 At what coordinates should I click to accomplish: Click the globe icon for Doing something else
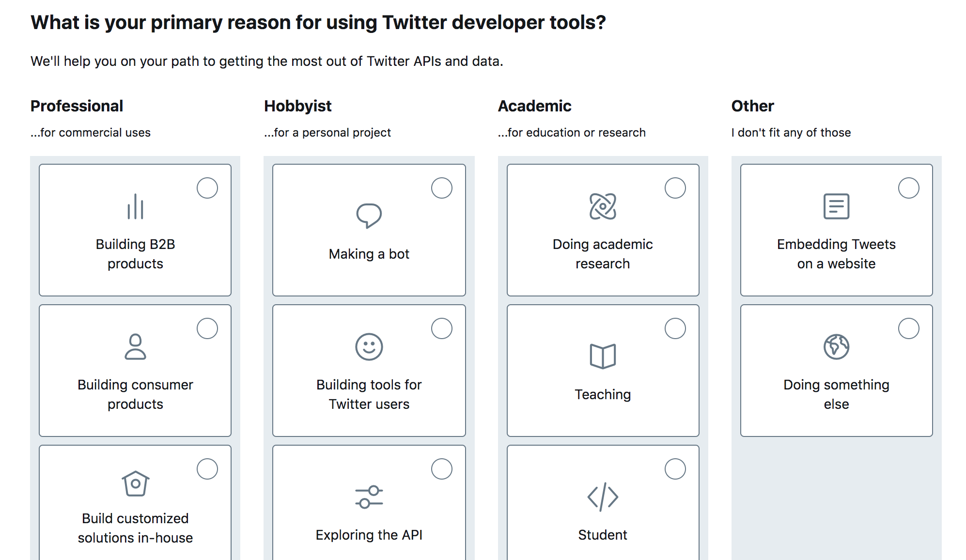[x=836, y=347]
